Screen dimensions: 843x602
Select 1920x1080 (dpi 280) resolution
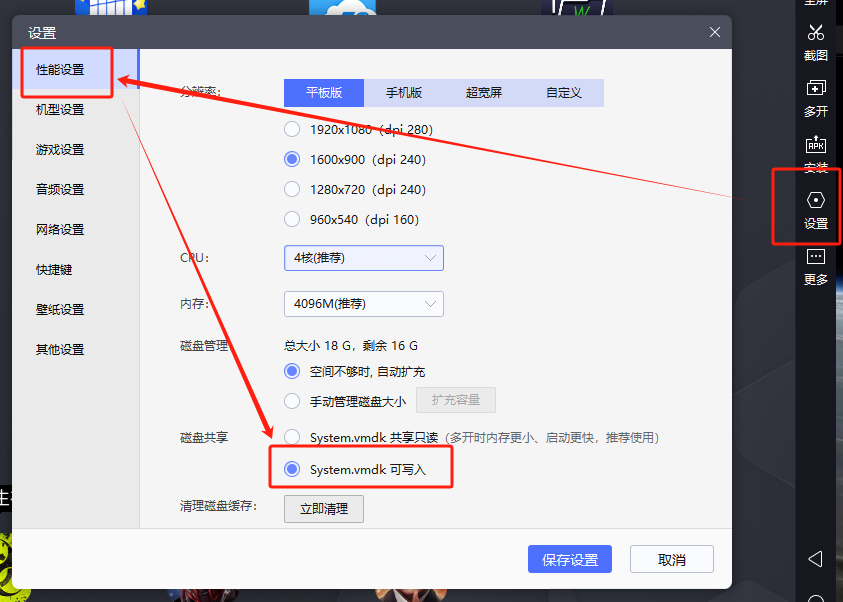click(x=292, y=130)
